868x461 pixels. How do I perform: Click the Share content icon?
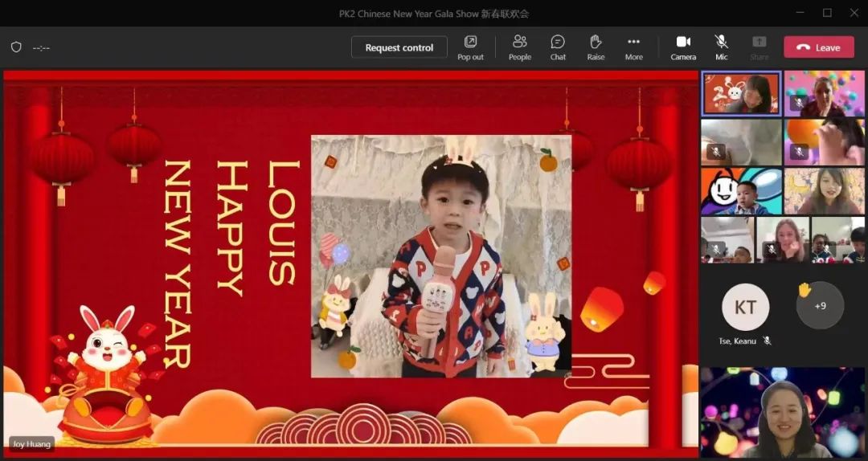759,47
